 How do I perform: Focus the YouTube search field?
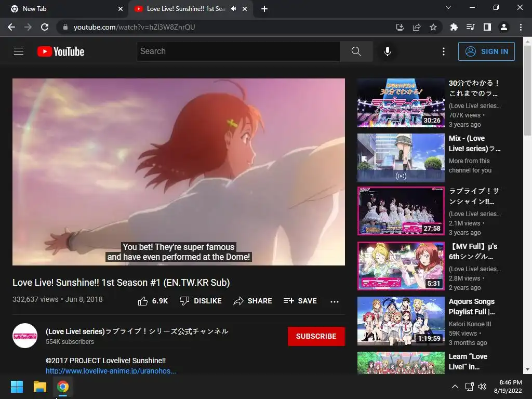click(x=238, y=51)
